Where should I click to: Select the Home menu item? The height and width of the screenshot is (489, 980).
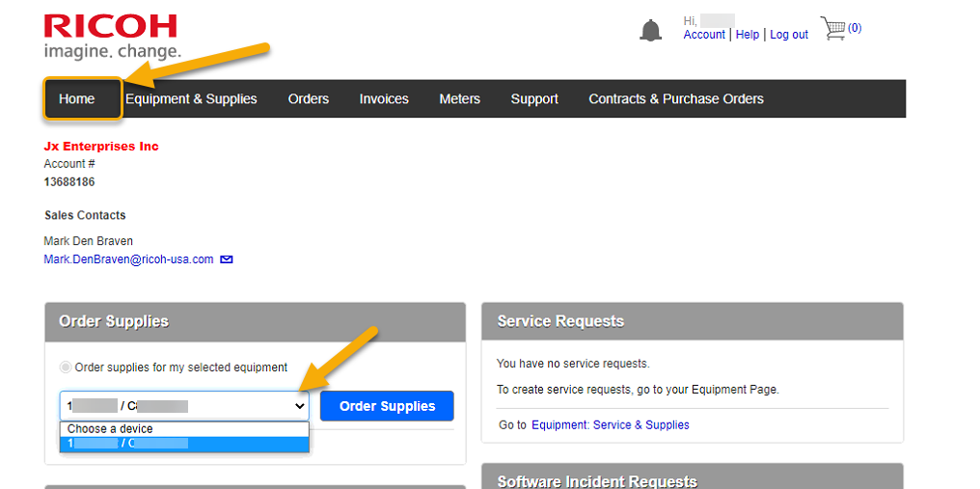[x=77, y=98]
